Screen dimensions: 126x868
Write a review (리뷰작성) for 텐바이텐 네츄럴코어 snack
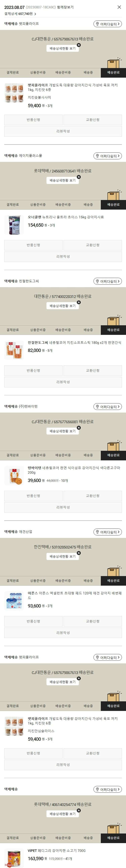pos(63,507)
